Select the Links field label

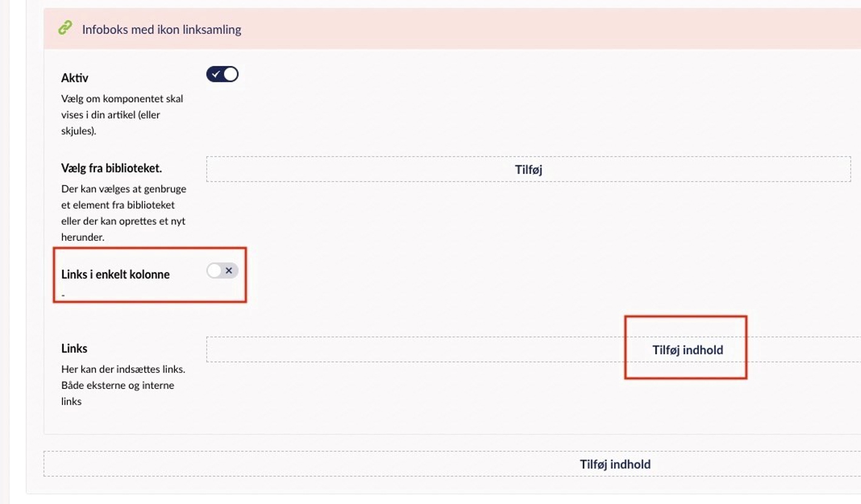coord(74,348)
